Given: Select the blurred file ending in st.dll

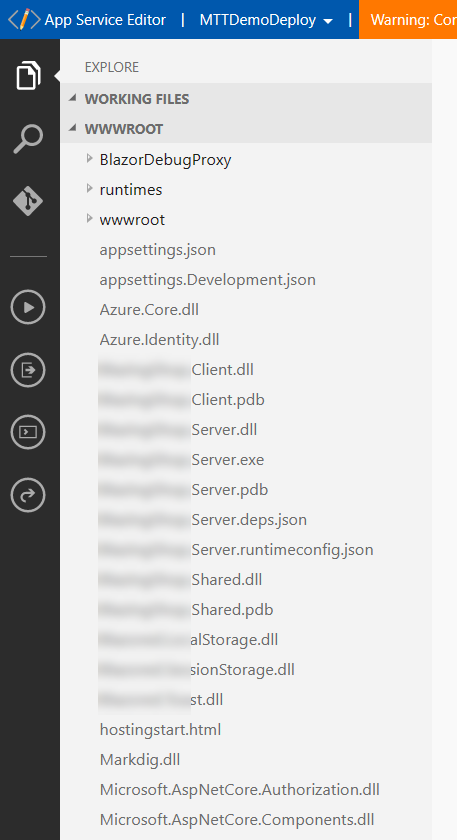Looking at the screenshot, I should tap(161, 700).
